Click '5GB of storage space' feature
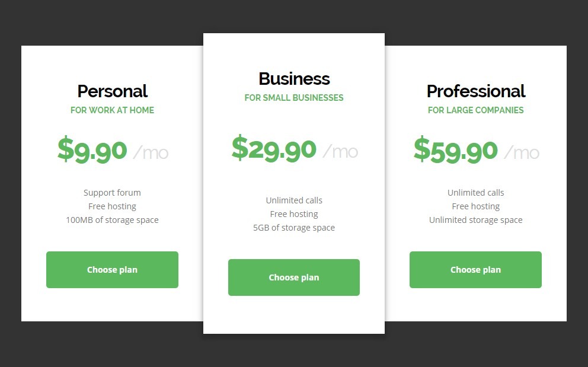Image resolution: width=588 pixels, height=367 pixels. [x=293, y=228]
